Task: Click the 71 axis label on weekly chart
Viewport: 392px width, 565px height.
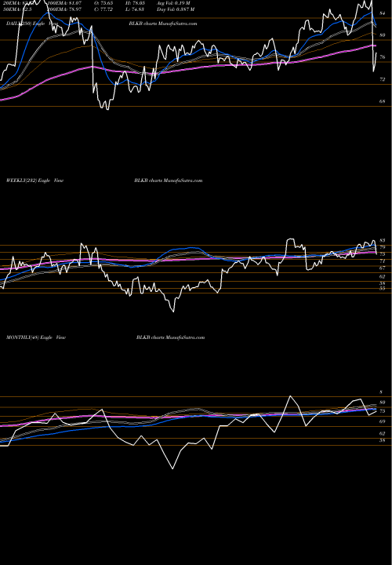Action: [383, 261]
